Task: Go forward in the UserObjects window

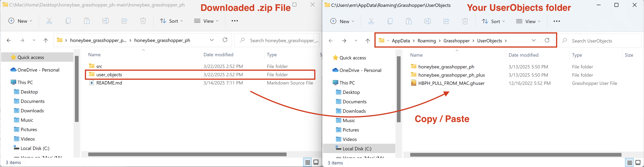Action: tap(344, 41)
